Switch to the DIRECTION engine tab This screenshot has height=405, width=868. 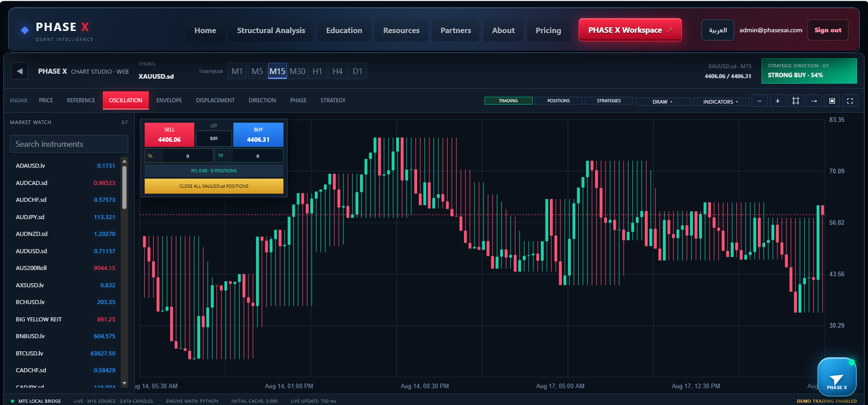click(x=262, y=100)
